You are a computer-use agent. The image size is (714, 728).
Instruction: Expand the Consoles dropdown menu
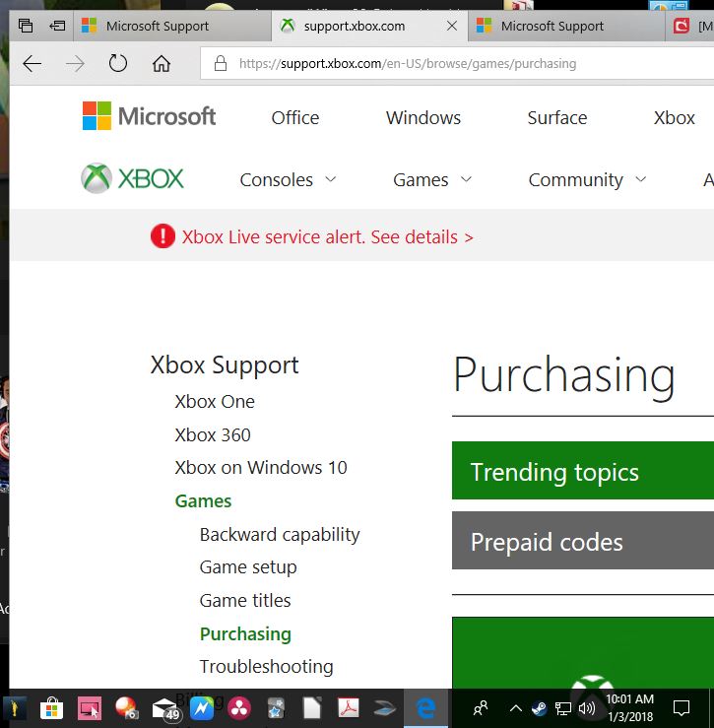click(x=288, y=180)
